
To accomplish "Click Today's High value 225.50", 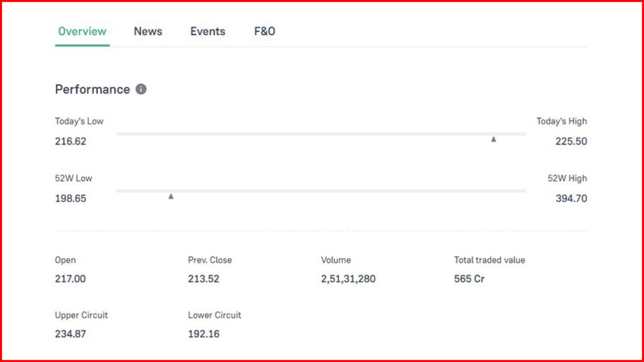I will tap(571, 141).
